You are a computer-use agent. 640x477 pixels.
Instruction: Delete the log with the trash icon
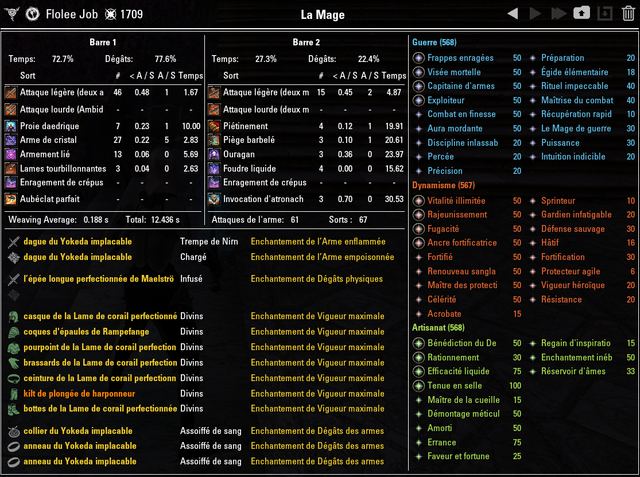(x=628, y=13)
